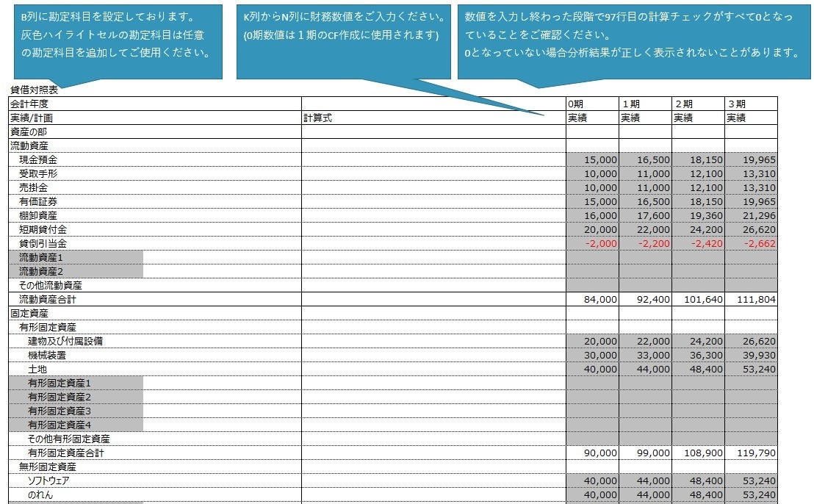The image size is (814, 504).
Task: Select ソフトウェア 1期 value 44,000
Action: click(645, 481)
